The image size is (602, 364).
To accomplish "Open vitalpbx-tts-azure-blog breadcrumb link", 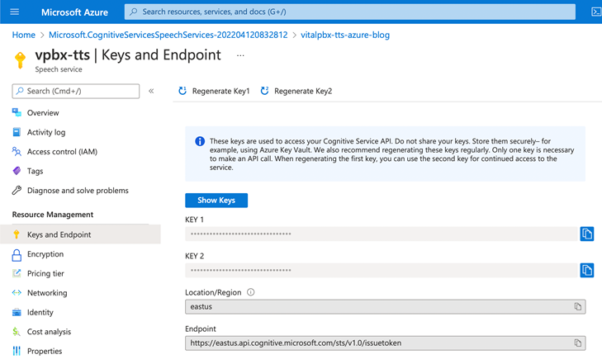I will [345, 35].
